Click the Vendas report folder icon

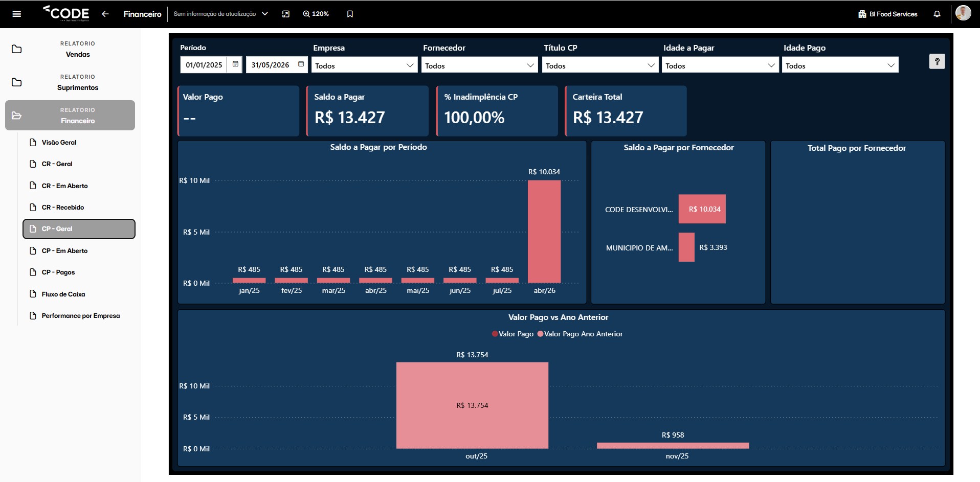[16, 49]
